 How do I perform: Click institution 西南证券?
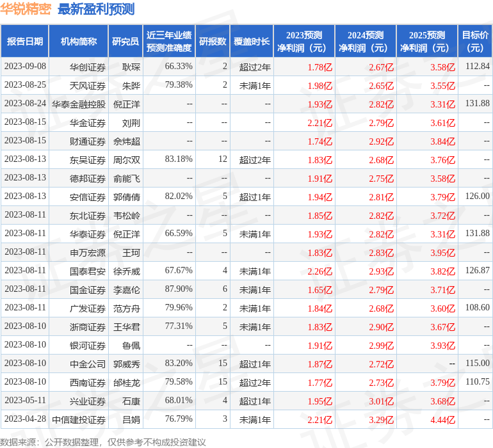coord(88,382)
